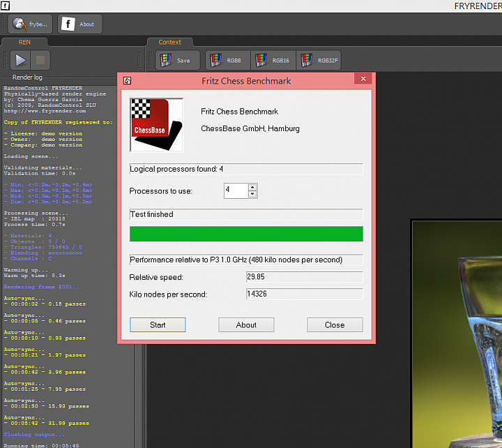
Task: Click the FRYRENDER app icon in title bar
Action: tap(5, 6)
